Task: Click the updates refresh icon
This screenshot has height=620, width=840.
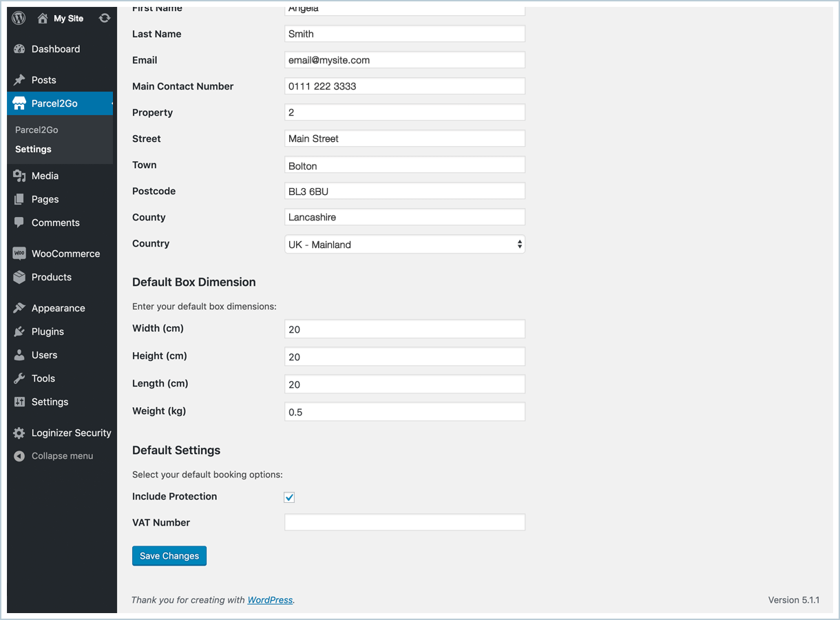Action: pyautogui.click(x=105, y=19)
